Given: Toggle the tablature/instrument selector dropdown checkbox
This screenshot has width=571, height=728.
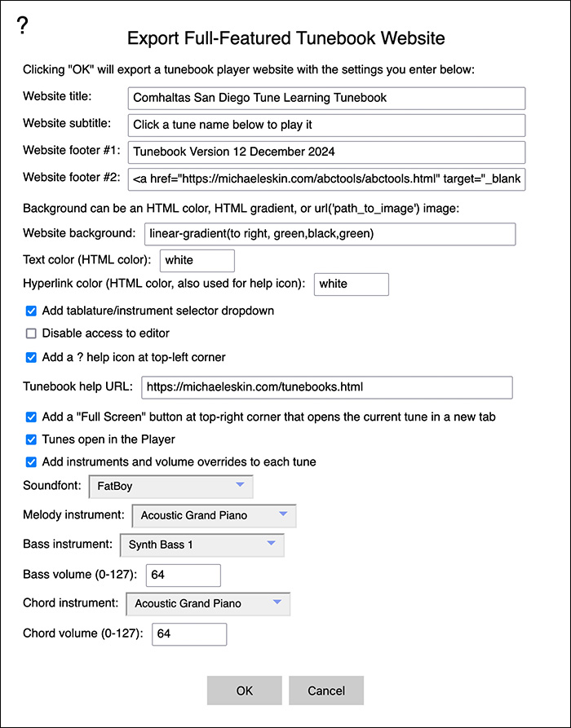Looking at the screenshot, I should click(31, 311).
